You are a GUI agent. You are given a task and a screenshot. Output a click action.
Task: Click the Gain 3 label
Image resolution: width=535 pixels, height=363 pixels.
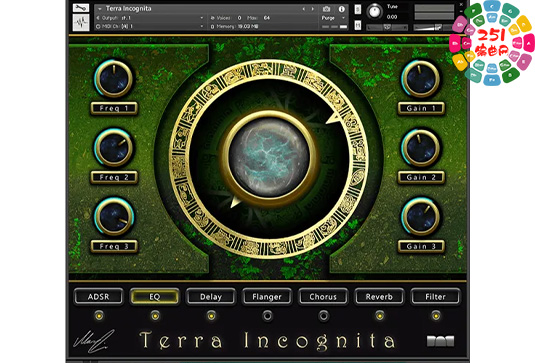pos(421,246)
